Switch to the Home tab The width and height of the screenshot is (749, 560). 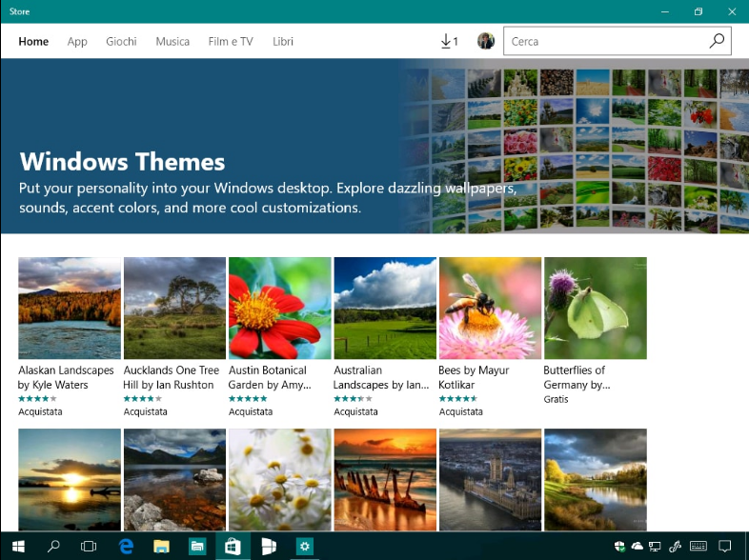pyautogui.click(x=33, y=42)
